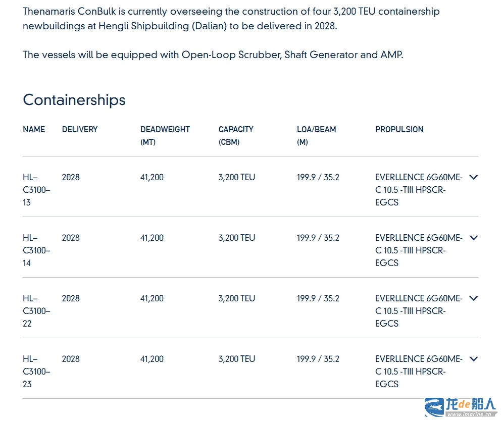Image resolution: width=504 pixels, height=423 pixels.
Task: Click the NAME column header
Action: coord(34,129)
